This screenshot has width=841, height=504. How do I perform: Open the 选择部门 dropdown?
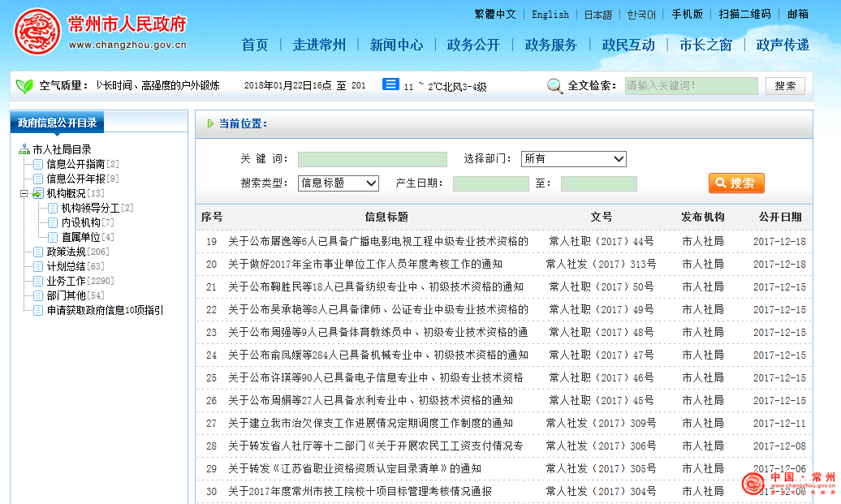click(x=573, y=159)
